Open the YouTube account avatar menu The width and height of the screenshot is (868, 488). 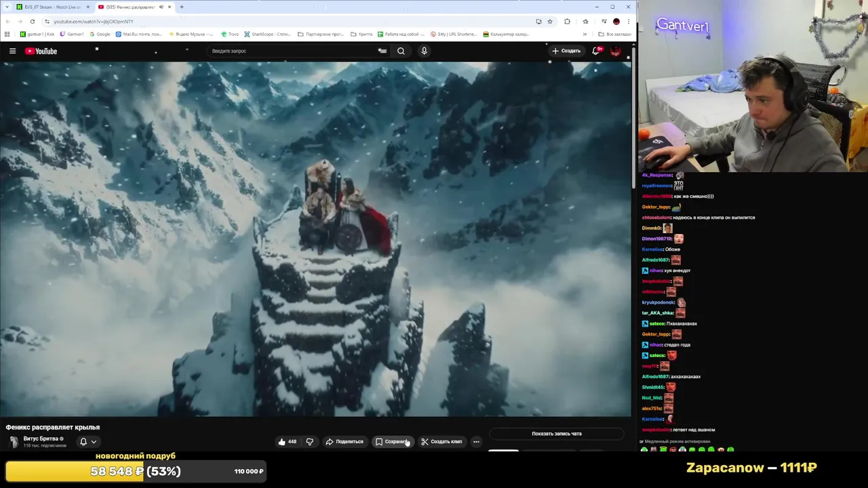(616, 51)
